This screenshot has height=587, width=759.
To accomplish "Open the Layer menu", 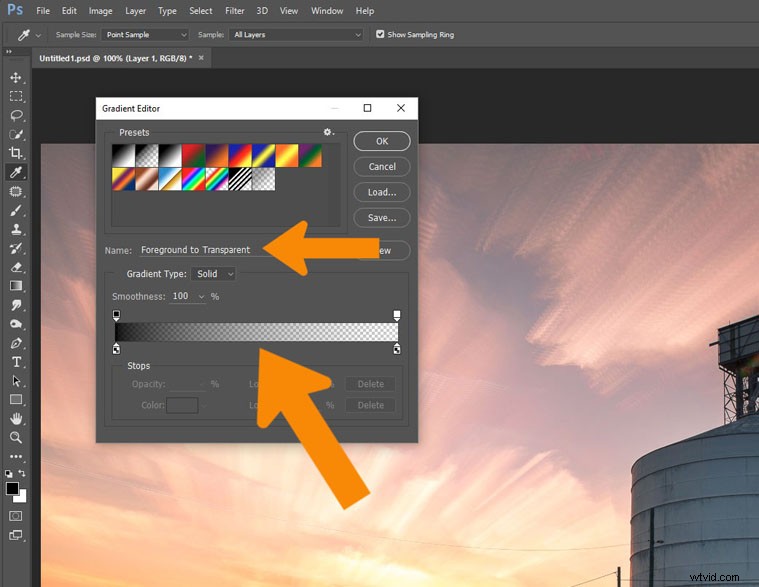I will click(x=135, y=11).
